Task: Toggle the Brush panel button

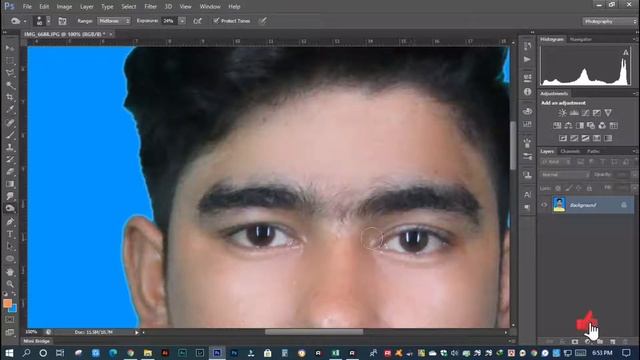Action: point(62,21)
